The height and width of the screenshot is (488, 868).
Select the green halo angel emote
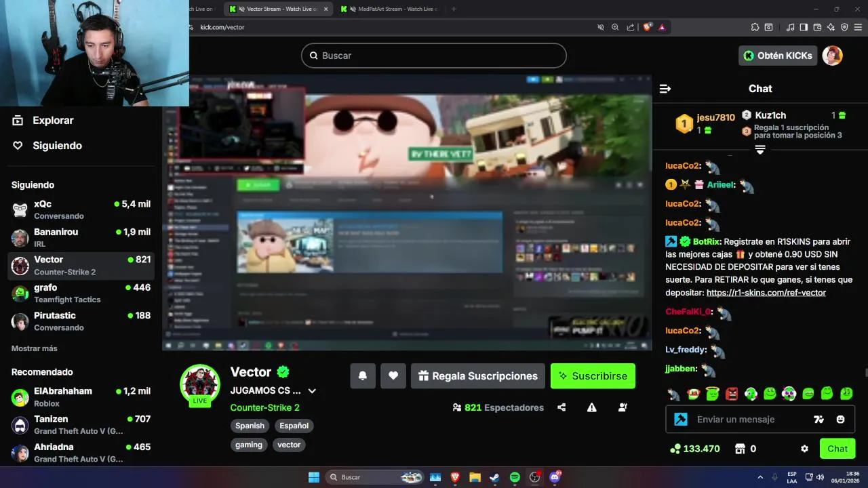(x=712, y=394)
